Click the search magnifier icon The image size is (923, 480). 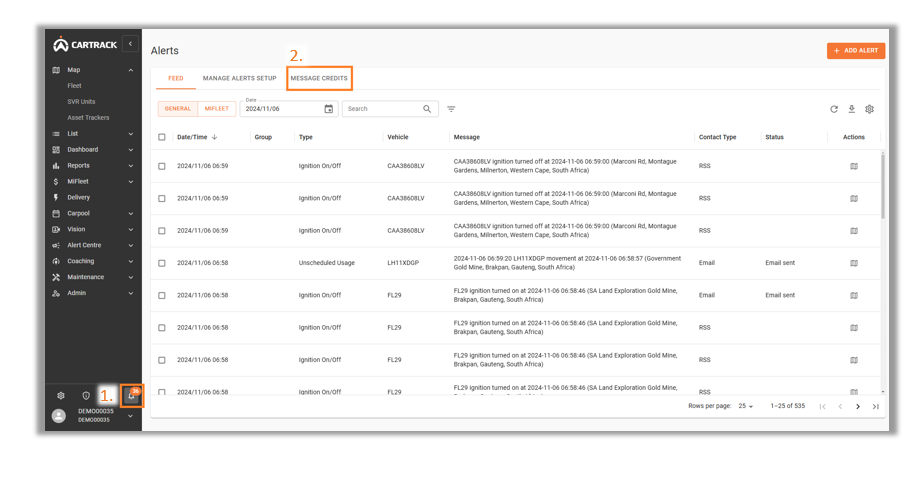pyautogui.click(x=427, y=109)
